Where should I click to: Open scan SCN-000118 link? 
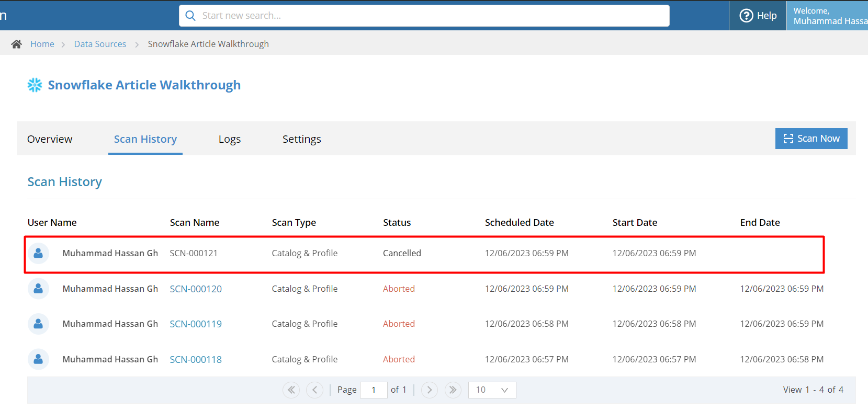tap(196, 359)
